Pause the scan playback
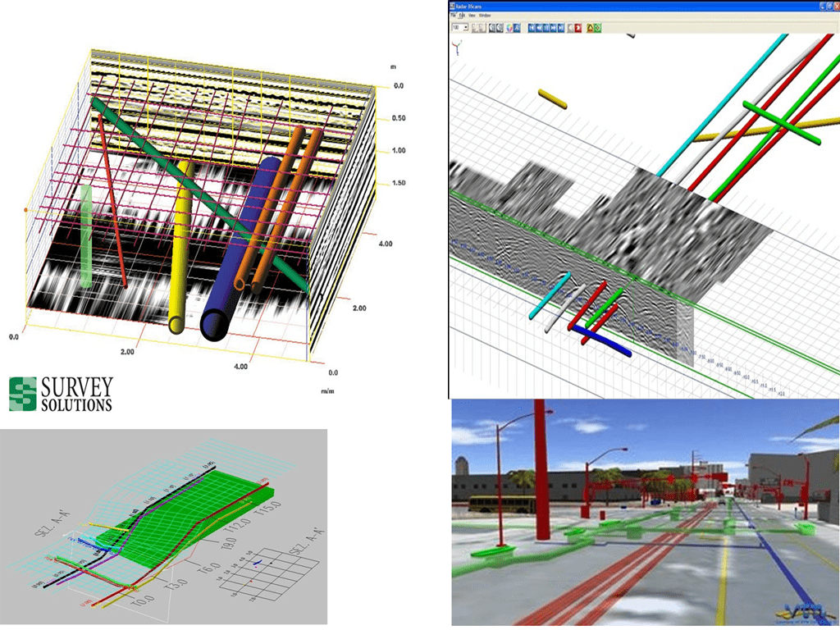The width and height of the screenshot is (840, 630). click(x=546, y=28)
